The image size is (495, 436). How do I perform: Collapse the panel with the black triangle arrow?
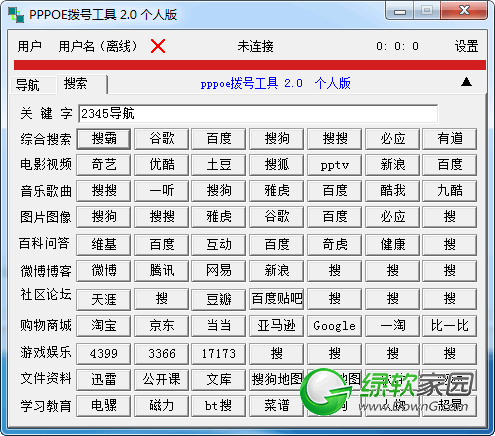[x=466, y=82]
